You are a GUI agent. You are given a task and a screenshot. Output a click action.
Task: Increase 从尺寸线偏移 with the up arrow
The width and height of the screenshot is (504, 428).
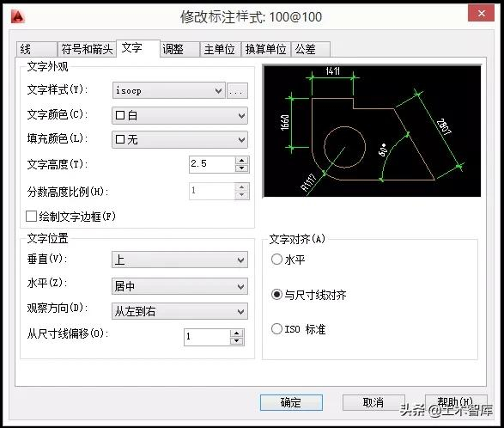[x=237, y=333]
